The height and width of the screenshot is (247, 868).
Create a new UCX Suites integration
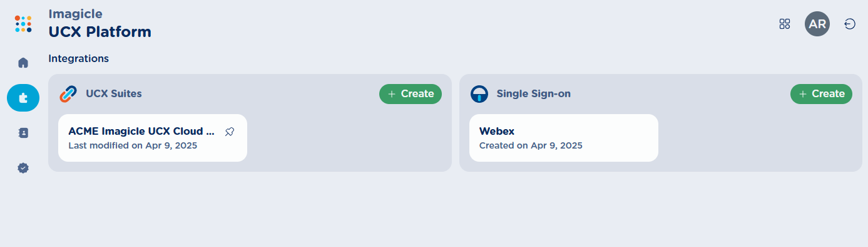[411, 94]
